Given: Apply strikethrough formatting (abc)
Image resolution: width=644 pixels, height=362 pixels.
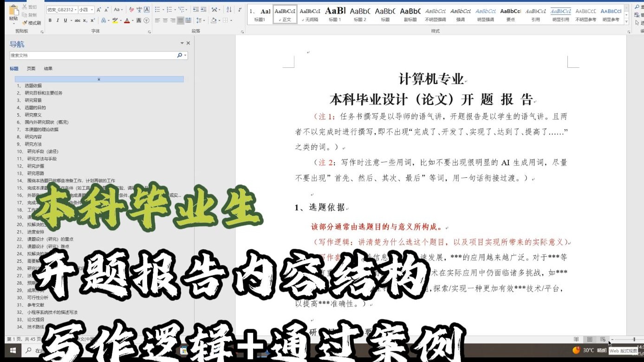Looking at the screenshot, I should pyautogui.click(x=78, y=20).
